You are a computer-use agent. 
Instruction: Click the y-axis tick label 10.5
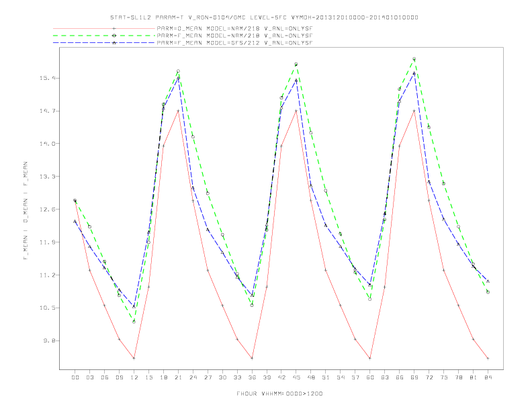click(x=48, y=308)
